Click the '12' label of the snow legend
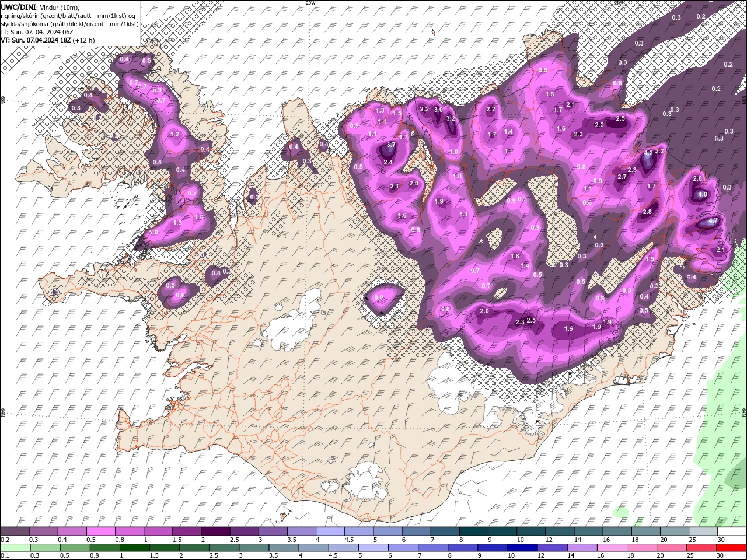 coord(549,540)
